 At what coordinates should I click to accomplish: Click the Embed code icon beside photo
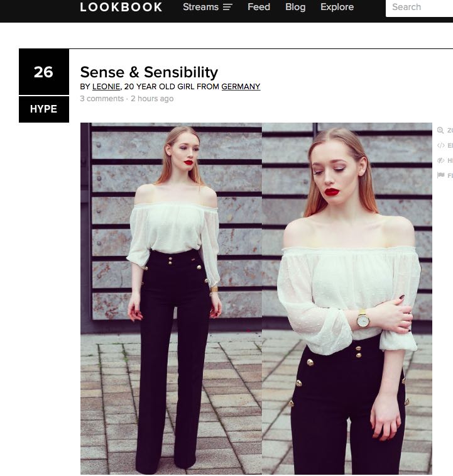point(440,145)
